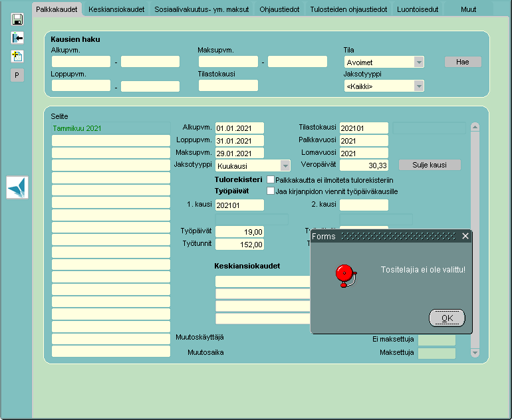
Task: Click the scrollbar up arrow
Action: click(475, 127)
